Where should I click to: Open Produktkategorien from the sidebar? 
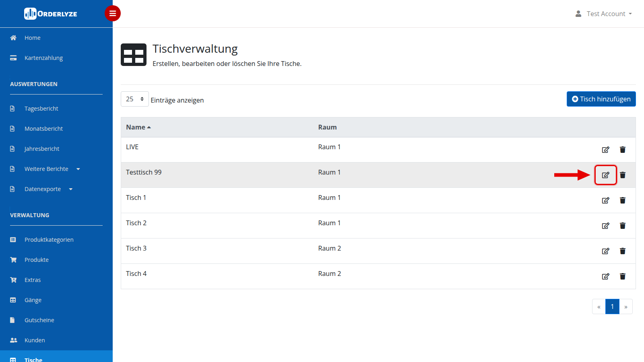click(x=49, y=240)
